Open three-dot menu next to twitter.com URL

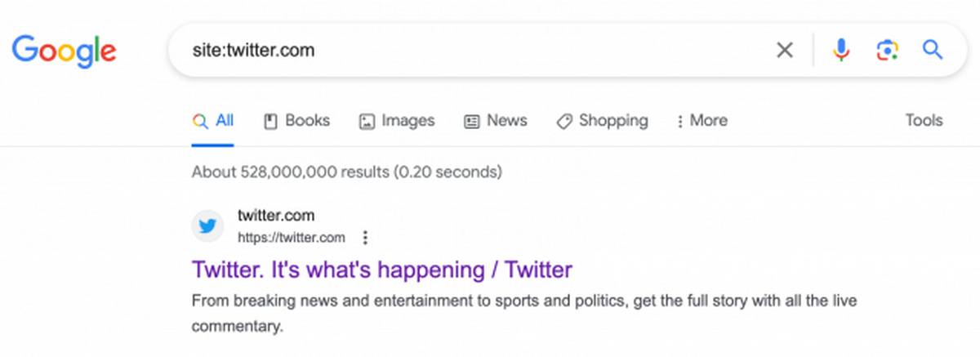[365, 238]
